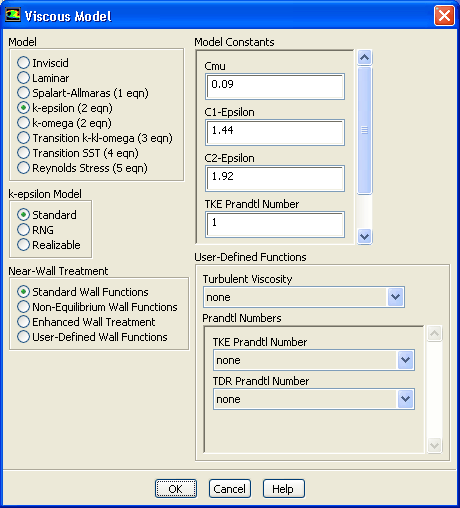Viewport: 460px width, 508px height.
Task: Expand the TKE Prandtl Number UDF dropdown
Action: (x=314, y=360)
